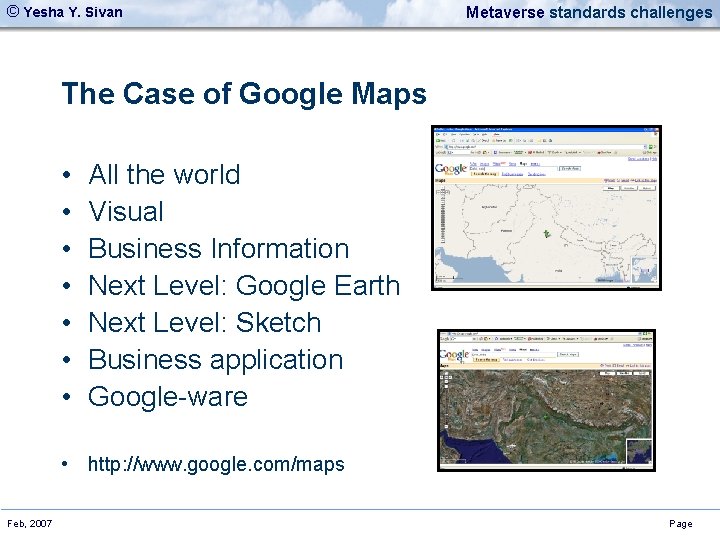Screen dimensions: 720x540
Task: Select the "Visual" bullet text
Action: [126, 212]
